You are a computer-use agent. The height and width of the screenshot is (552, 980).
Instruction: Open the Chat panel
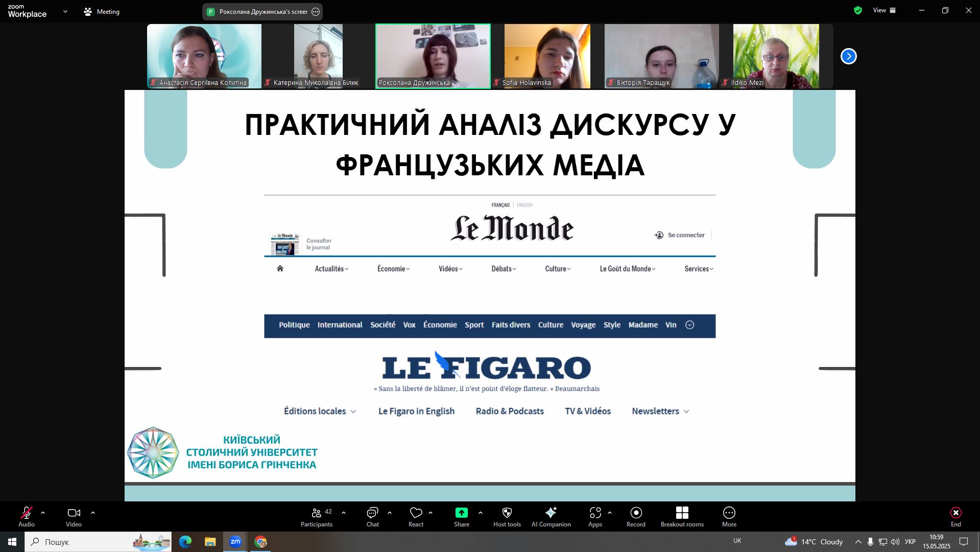tap(372, 516)
